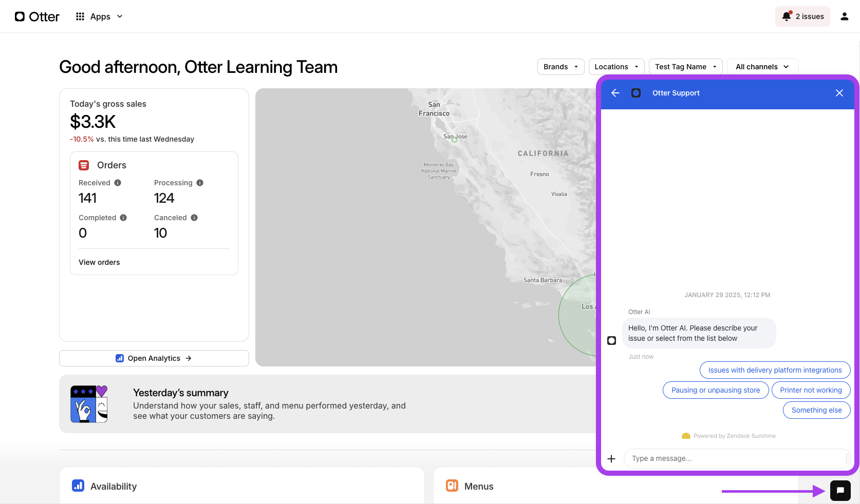Click the Open Analytics button
This screenshot has height=504, width=860.
[x=154, y=358]
